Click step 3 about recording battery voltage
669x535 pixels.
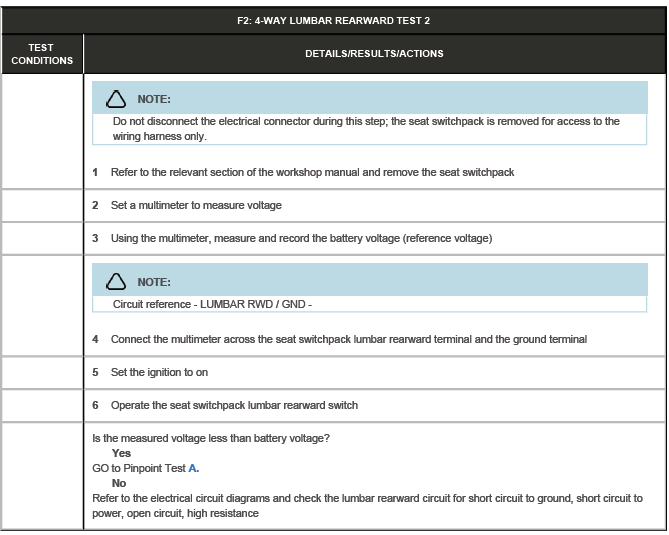coord(300,238)
